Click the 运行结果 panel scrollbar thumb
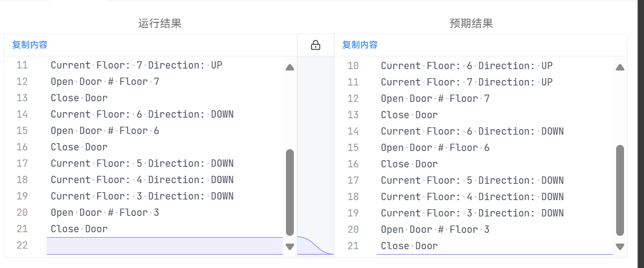The image size is (644, 268). 290,192
